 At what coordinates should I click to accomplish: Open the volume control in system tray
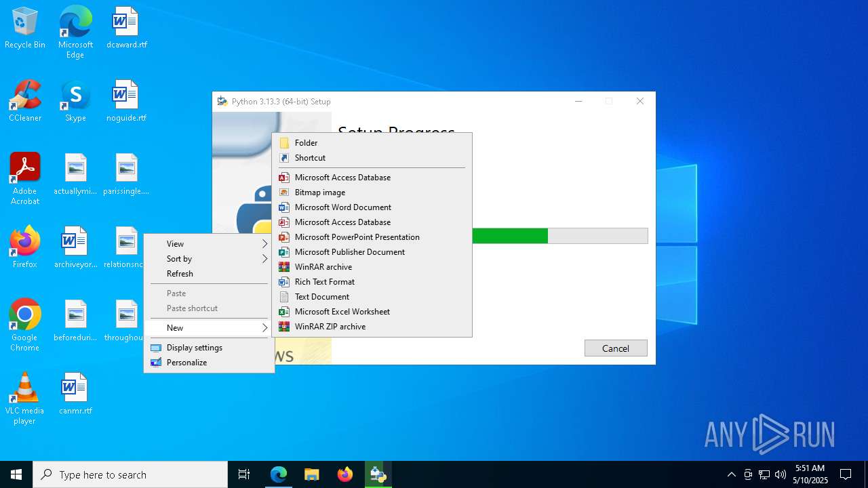781,474
